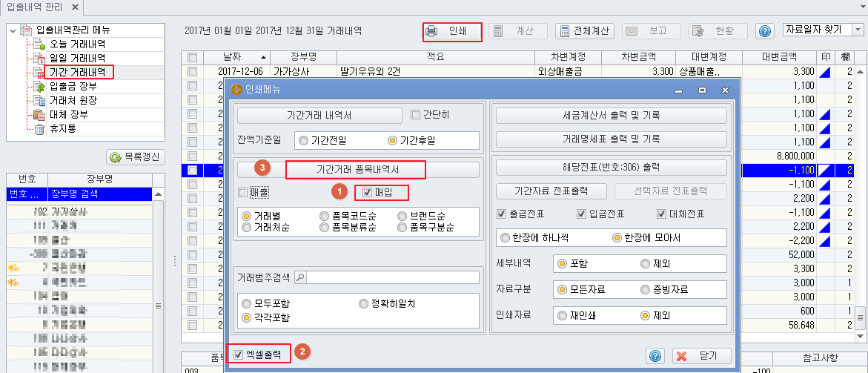Click the green refresh icon on 목록갱신
This screenshot has height=373, width=868.
point(116,158)
